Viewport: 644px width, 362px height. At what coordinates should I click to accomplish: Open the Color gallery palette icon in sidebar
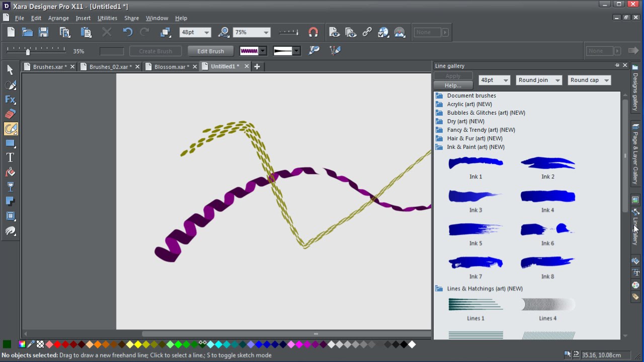(x=635, y=285)
